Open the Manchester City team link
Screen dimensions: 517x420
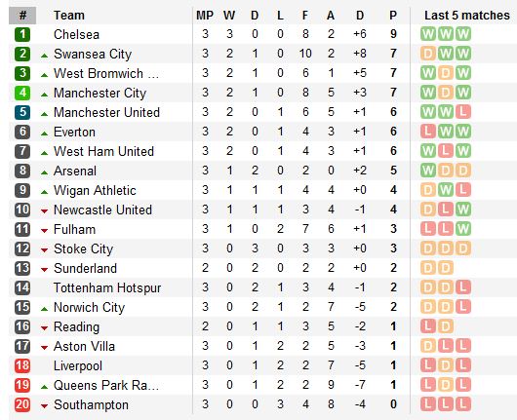(x=99, y=93)
